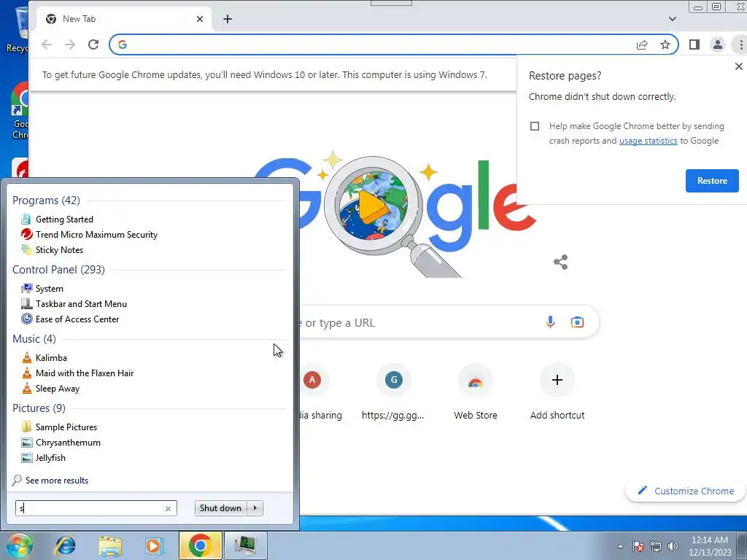Click the share page icon in the address bar

pyautogui.click(x=642, y=44)
